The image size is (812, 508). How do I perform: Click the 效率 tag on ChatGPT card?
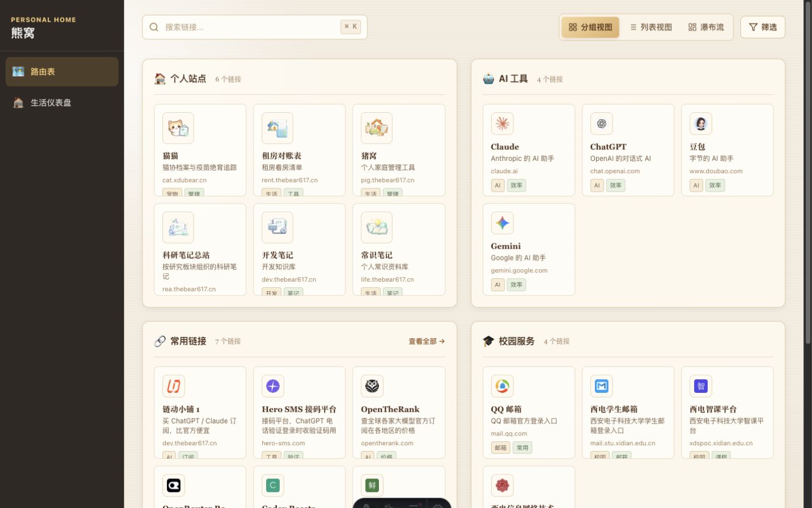tap(615, 185)
